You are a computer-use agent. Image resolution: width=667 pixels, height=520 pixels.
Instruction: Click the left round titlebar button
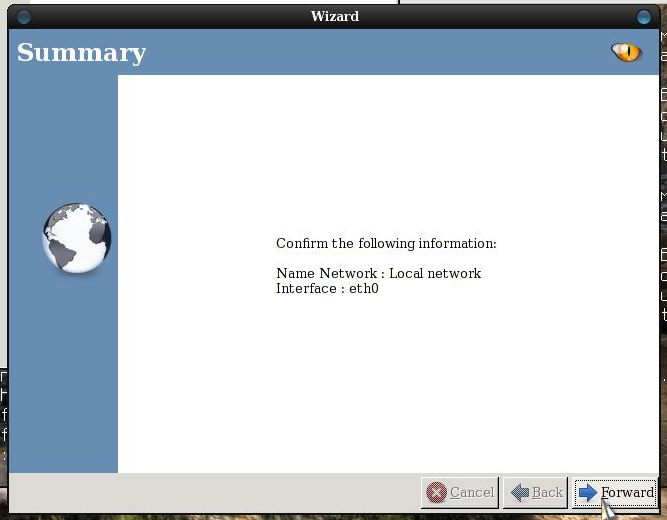coord(23,17)
